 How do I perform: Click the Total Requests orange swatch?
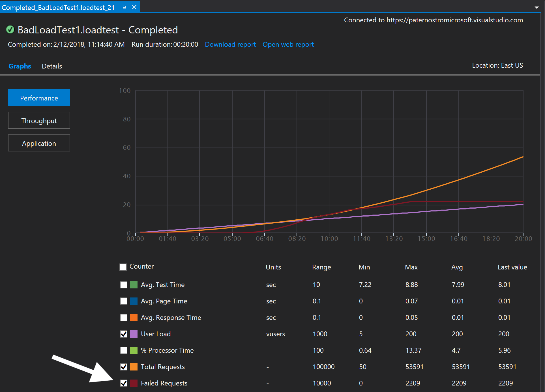tap(134, 367)
